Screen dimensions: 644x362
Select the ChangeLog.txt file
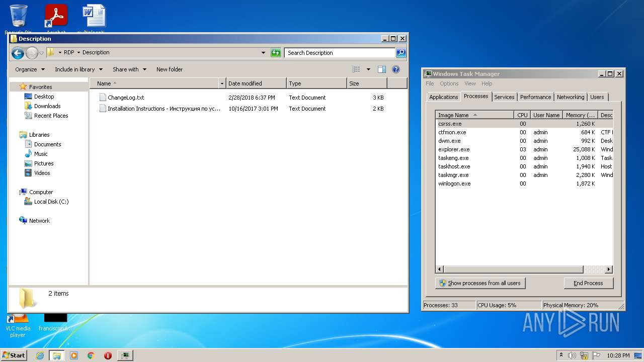[x=126, y=98]
